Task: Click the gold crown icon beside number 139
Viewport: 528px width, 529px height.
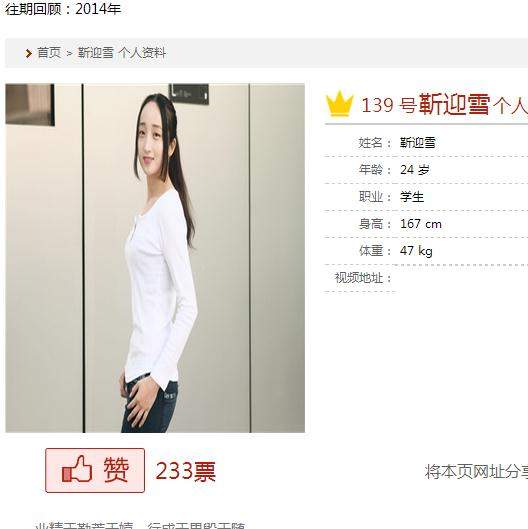Action: tap(340, 104)
